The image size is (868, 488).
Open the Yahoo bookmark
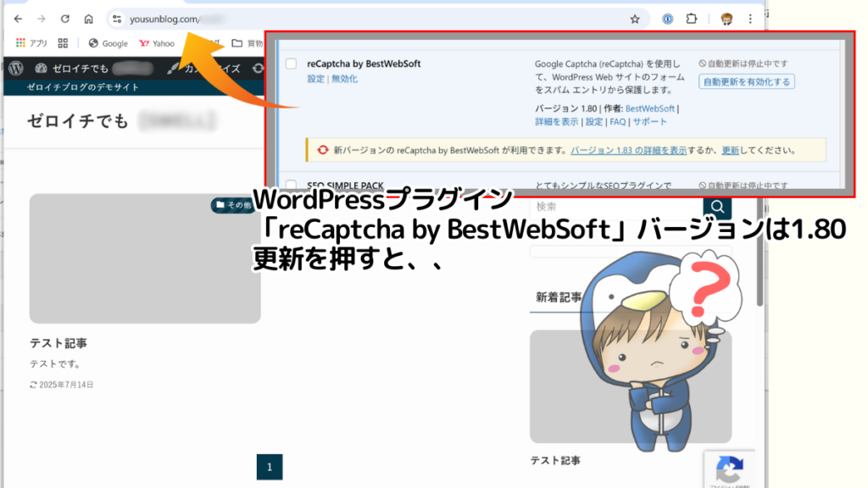[x=157, y=43]
